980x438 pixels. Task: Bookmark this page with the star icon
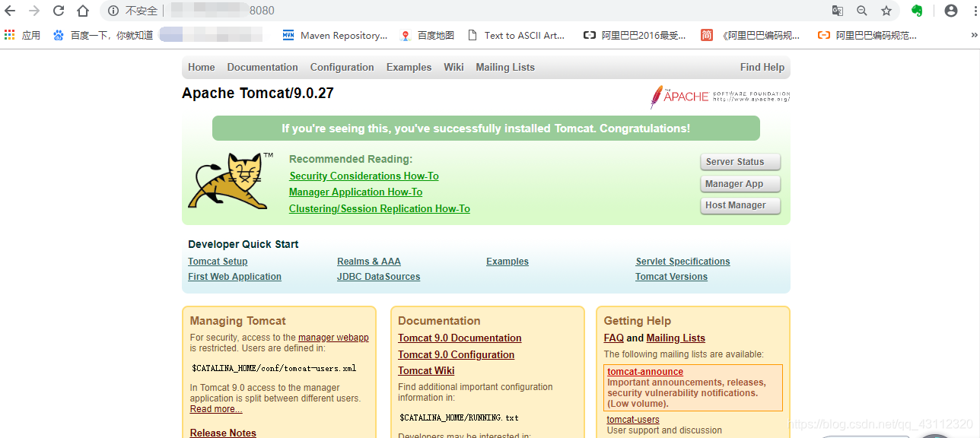click(886, 11)
